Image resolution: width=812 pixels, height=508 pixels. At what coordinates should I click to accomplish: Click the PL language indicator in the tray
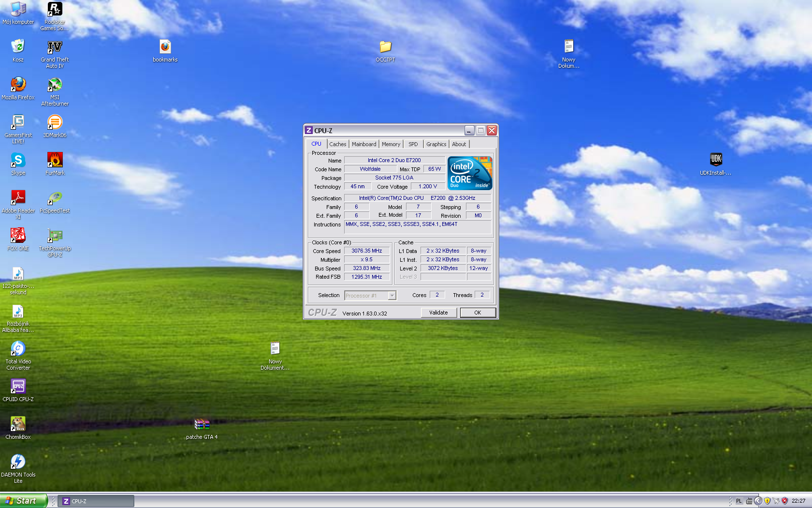pyautogui.click(x=739, y=501)
